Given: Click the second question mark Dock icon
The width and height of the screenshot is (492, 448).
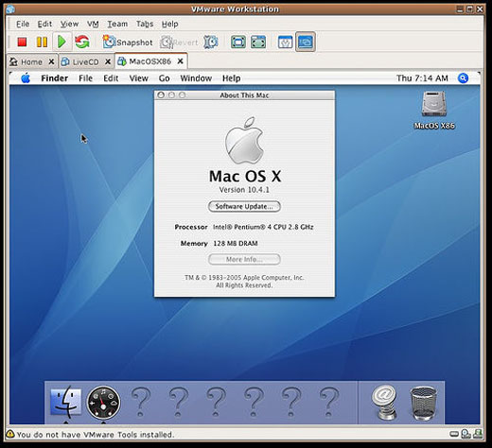Looking at the screenshot, I should [x=179, y=403].
